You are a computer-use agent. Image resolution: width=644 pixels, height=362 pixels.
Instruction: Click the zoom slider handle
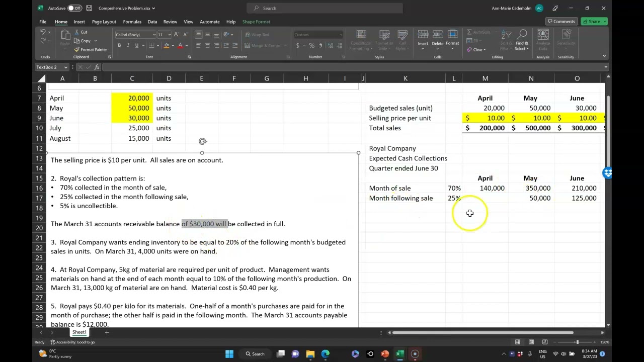577,342
